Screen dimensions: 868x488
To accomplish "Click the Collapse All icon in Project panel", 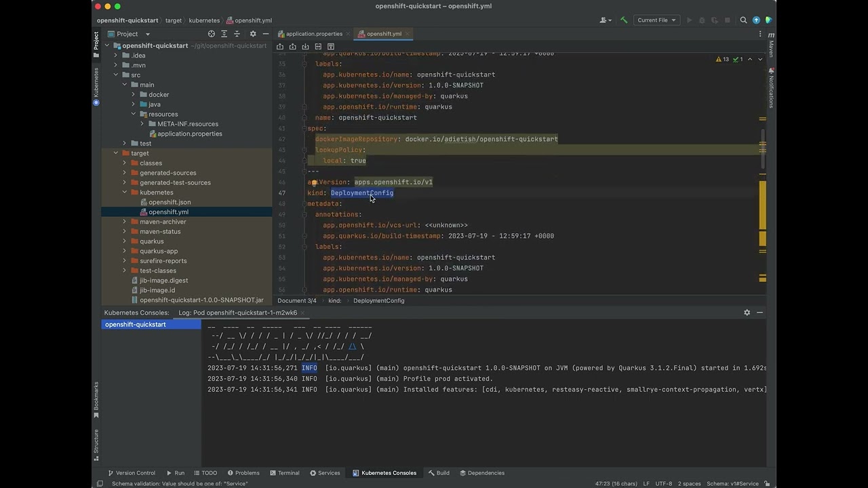I will 237,34.
